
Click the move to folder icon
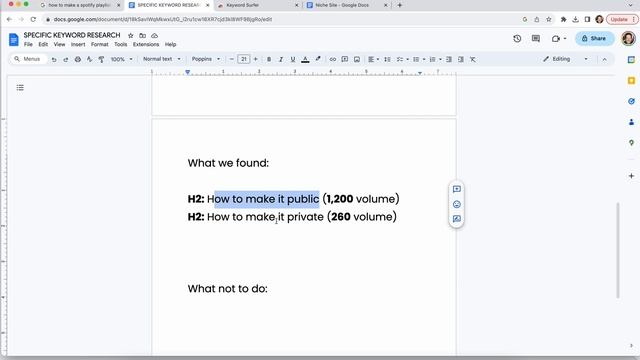point(142,36)
